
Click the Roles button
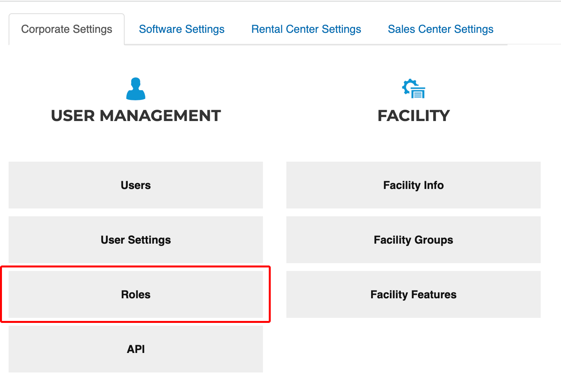pos(136,294)
